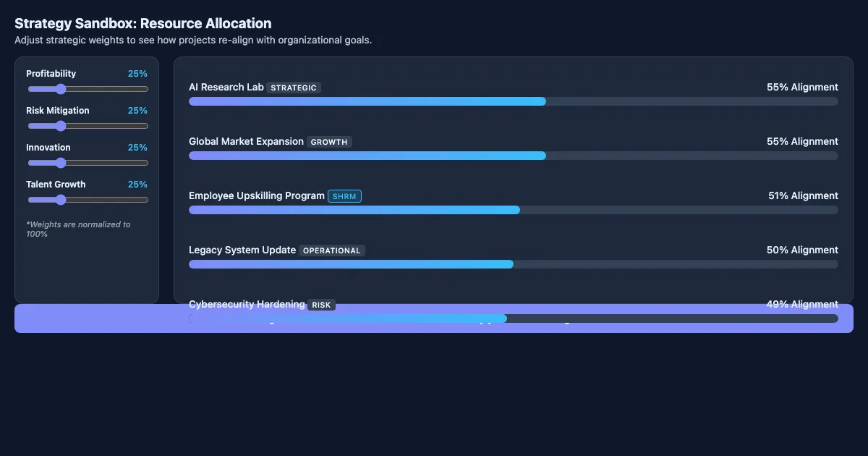Select the Employee Upskilling Program title

click(257, 195)
